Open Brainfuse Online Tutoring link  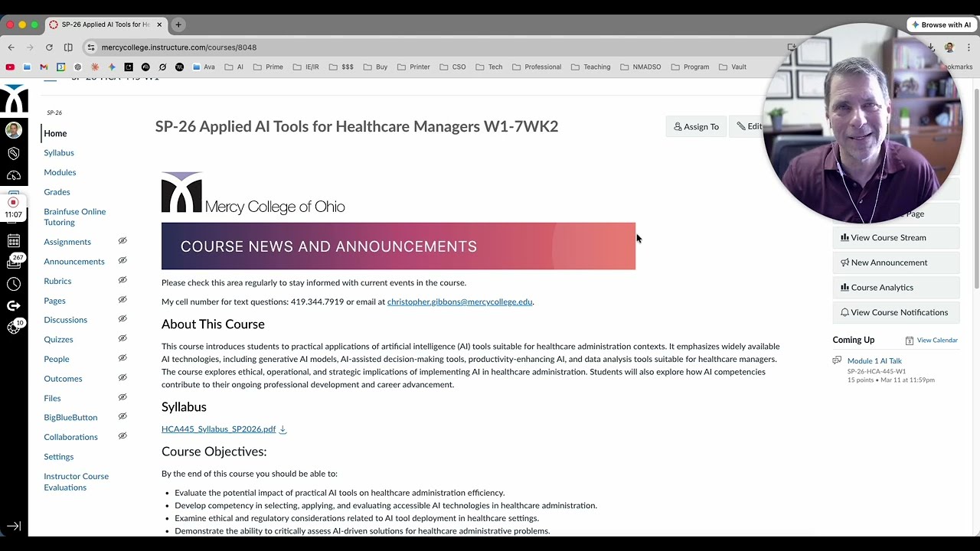[x=74, y=217]
